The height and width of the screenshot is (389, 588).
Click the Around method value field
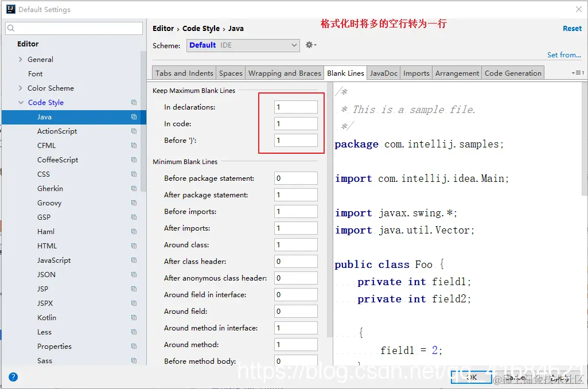click(x=296, y=344)
